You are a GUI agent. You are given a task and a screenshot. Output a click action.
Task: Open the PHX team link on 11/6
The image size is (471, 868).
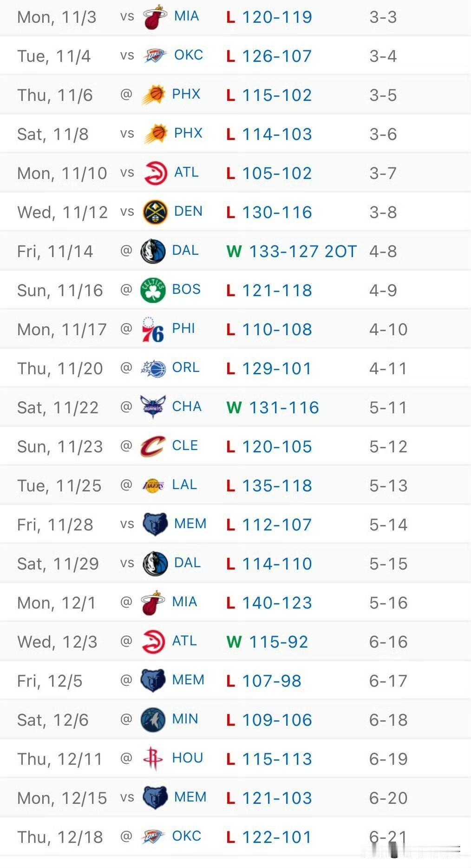pyautogui.click(x=186, y=94)
